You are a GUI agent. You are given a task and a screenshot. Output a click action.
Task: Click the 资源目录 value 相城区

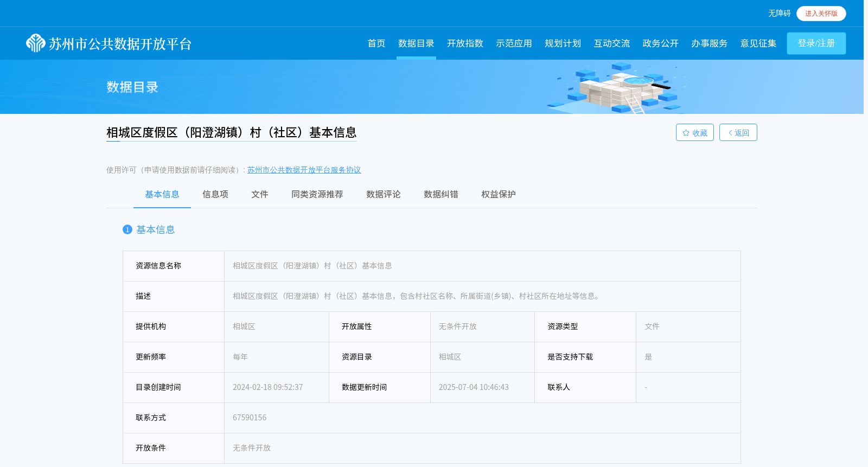pos(450,357)
